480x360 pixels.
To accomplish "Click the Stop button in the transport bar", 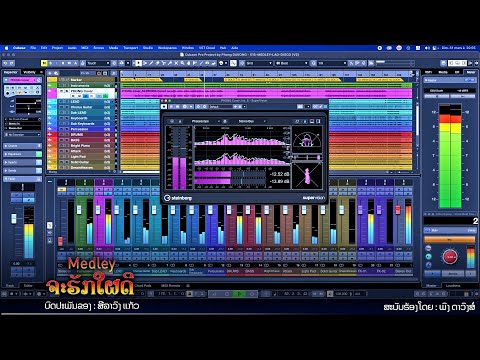I will (x=227, y=294).
